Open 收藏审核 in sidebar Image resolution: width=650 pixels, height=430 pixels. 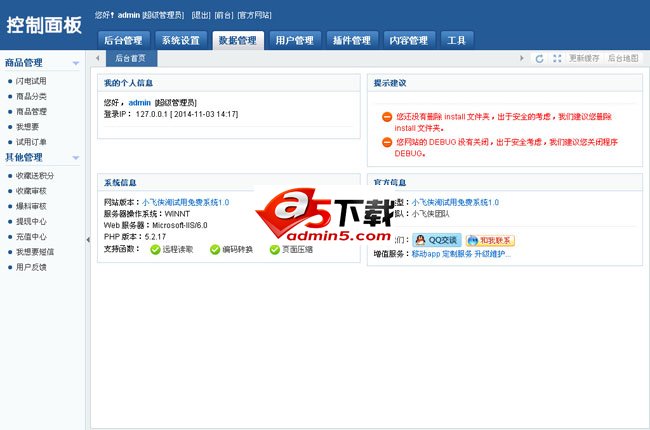(x=31, y=191)
